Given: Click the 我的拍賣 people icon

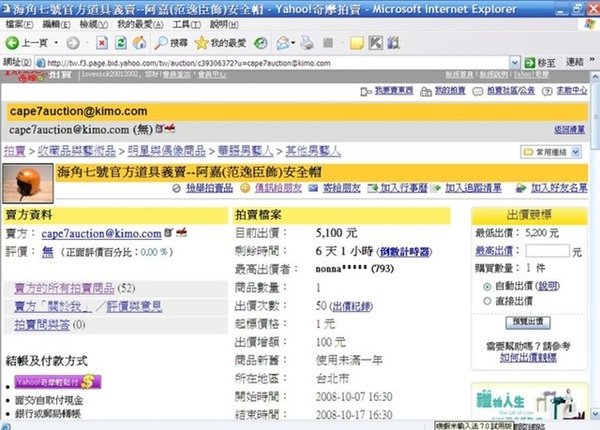Looking at the screenshot, I should (x=426, y=91).
